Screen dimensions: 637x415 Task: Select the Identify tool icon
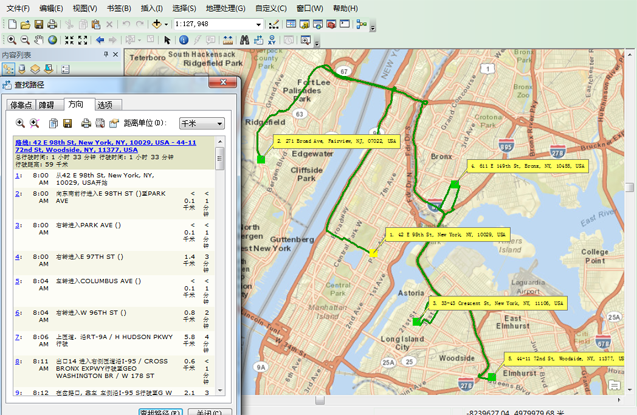pos(183,40)
